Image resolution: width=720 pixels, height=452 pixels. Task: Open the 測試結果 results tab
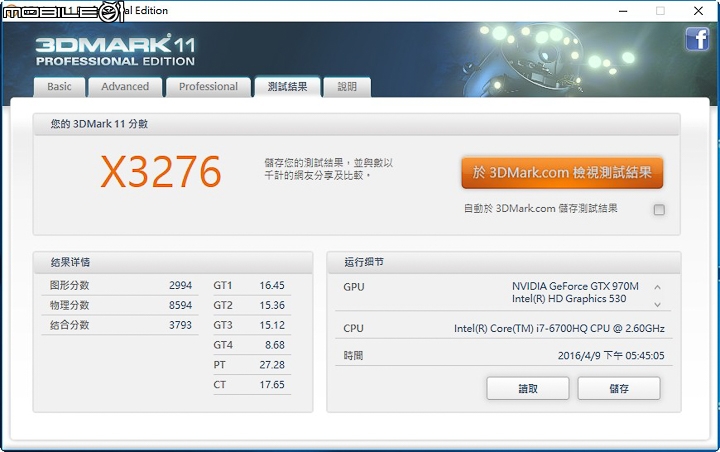(x=287, y=87)
